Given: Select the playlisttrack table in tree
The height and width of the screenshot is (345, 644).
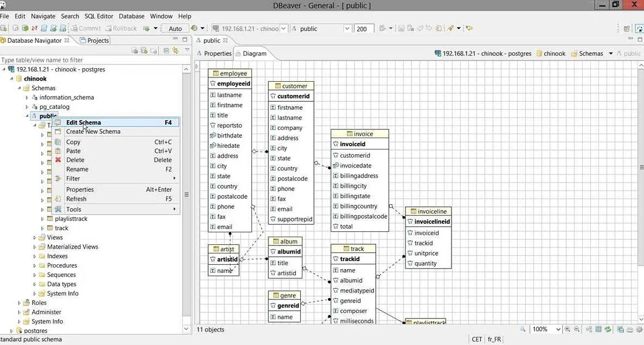Looking at the screenshot, I should pyautogui.click(x=71, y=219).
